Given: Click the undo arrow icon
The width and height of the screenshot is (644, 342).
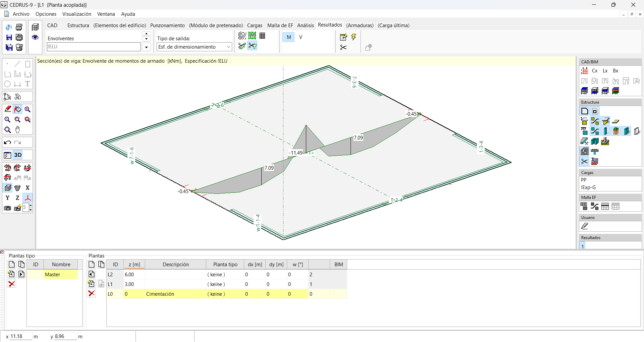Looking at the screenshot, I should (x=7, y=142).
